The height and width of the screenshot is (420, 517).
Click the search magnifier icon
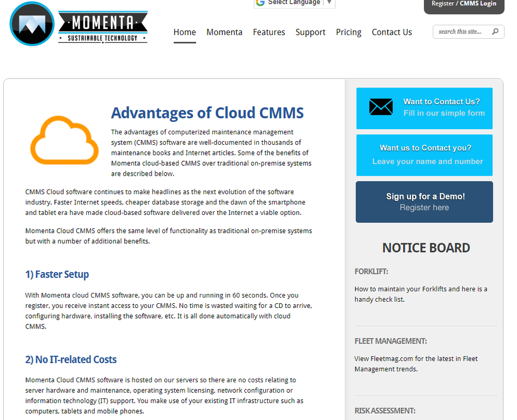coord(495,32)
